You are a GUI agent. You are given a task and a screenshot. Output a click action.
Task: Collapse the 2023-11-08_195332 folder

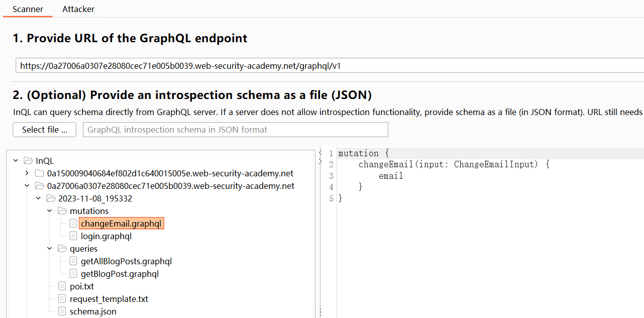click(39, 198)
